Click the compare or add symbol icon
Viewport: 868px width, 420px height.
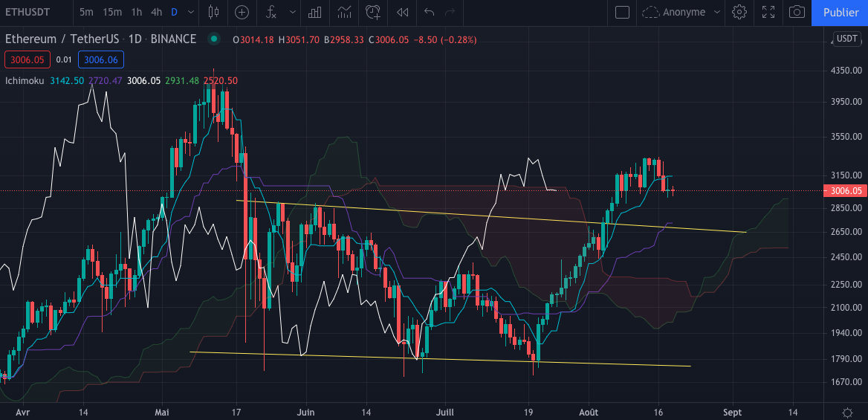tap(242, 12)
